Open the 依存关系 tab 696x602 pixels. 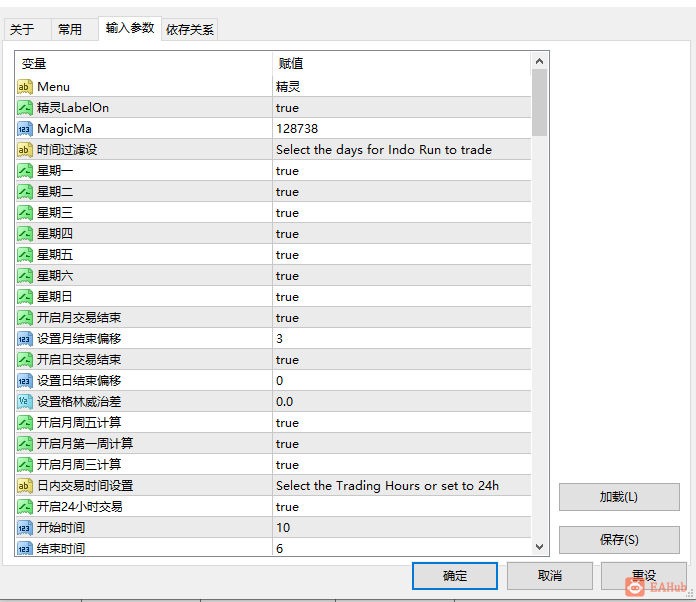[x=190, y=30]
